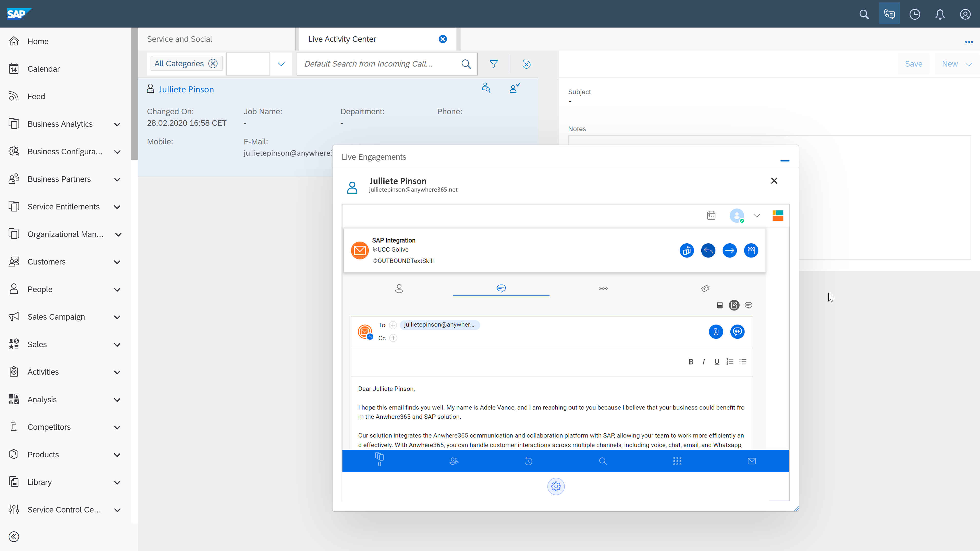This screenshot has height=551, width=980.
Task: Click the settings gear at the widget bottom
Action: (556, 486)
